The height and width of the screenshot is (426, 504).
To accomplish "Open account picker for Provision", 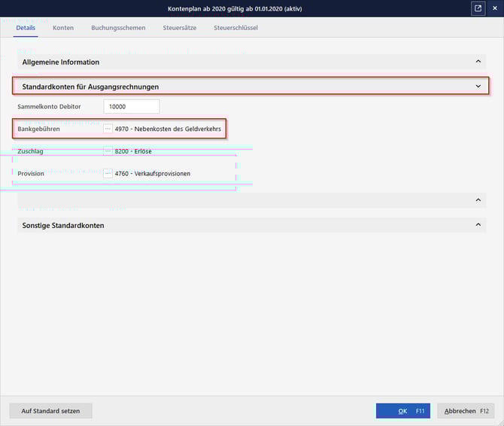I will click(x=108, y=174).
